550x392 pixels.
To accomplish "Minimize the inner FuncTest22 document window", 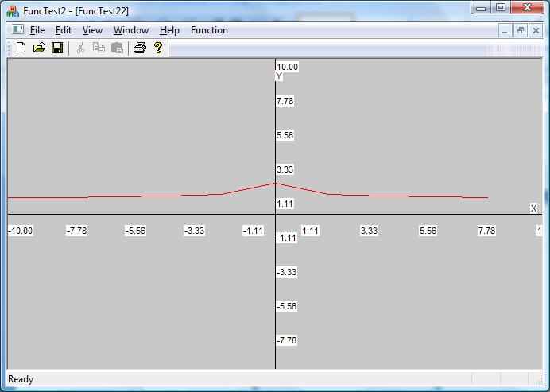I will tap(505, 30).
